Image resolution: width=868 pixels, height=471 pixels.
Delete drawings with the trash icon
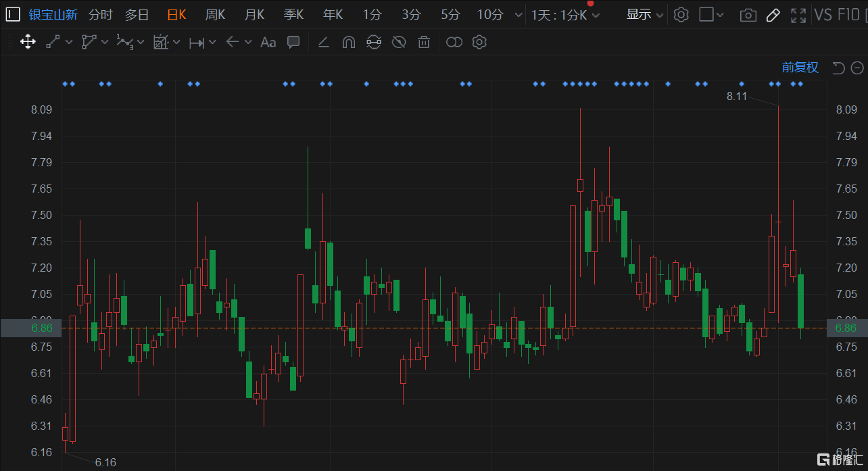(x=424, y=43)
